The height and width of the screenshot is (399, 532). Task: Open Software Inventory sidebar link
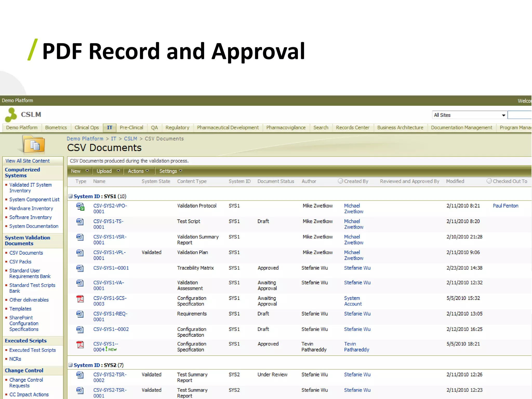click(30, 217)
